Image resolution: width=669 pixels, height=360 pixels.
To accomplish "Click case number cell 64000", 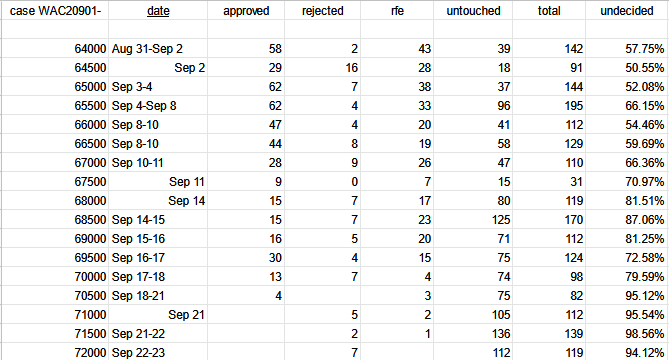I will 55,49.
